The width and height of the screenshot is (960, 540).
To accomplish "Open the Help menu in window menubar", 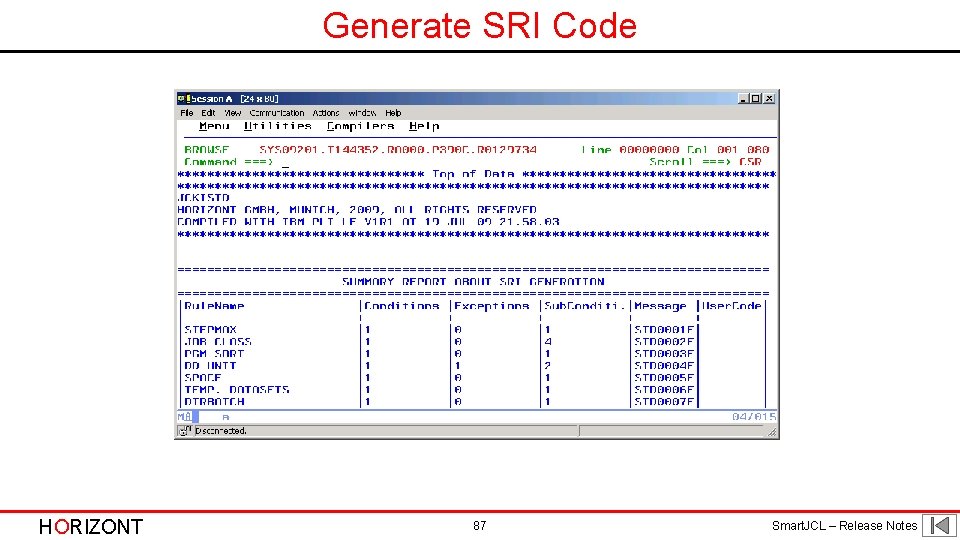I will point(393,113).
